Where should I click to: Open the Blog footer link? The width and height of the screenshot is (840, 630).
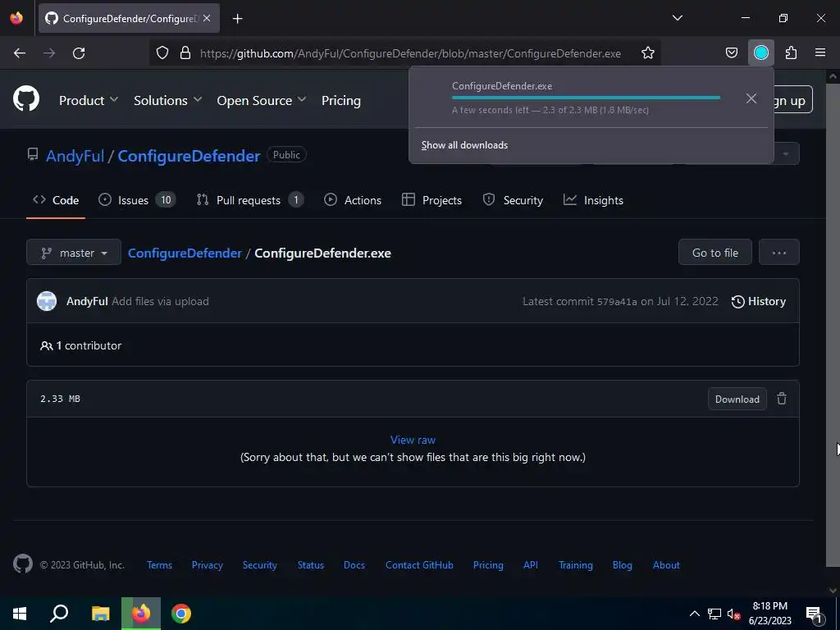point(622,564)
